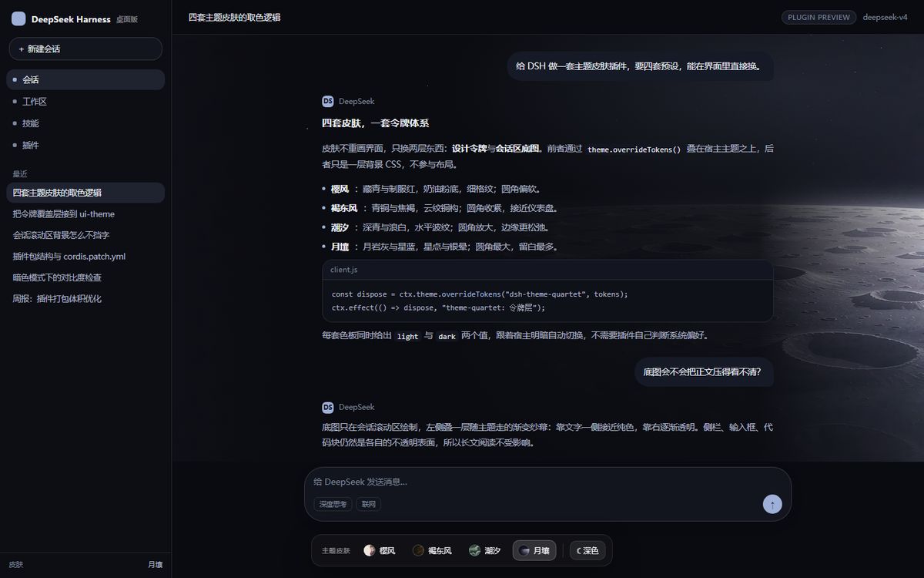This screenshot has width=924, height=578.
Task: Select the 樱风 theme skin
Action: coord(380,550)
